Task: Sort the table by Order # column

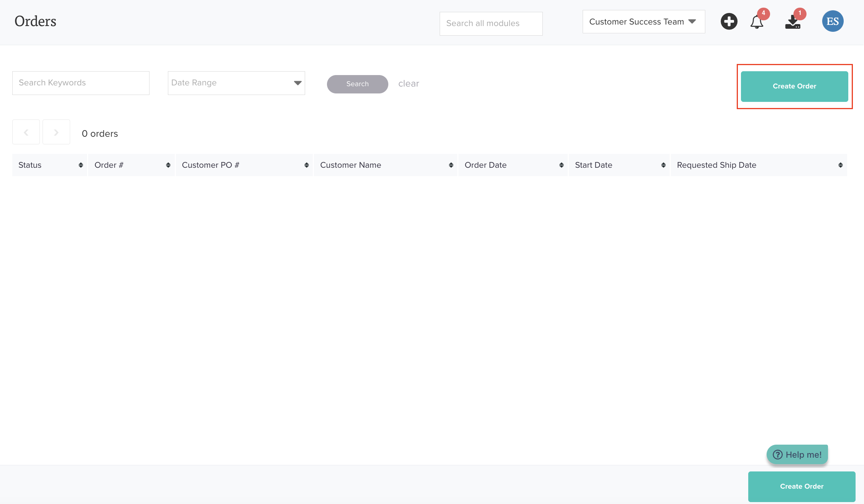Action: (168, 165)
